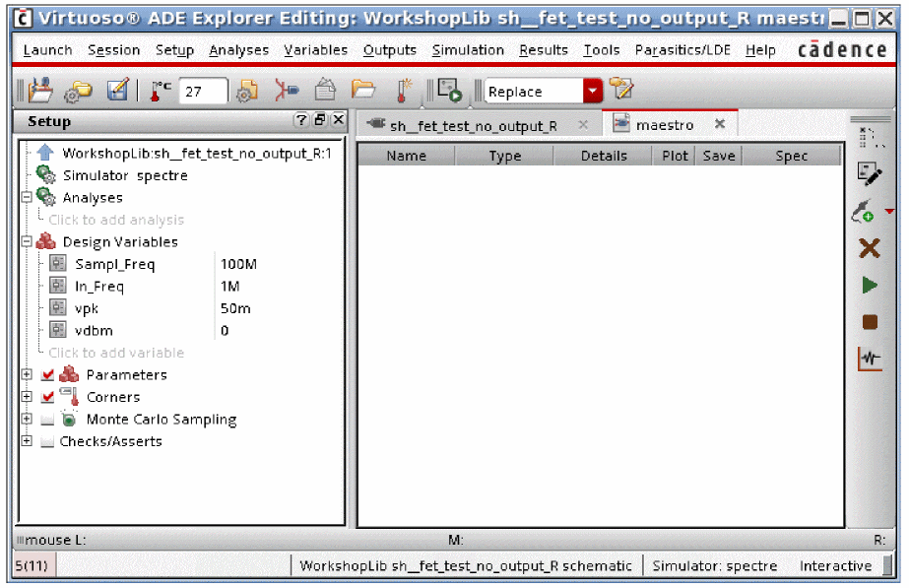
Task: Close the sh_fet_test_no_output_R tab
Action: (583, 125)
